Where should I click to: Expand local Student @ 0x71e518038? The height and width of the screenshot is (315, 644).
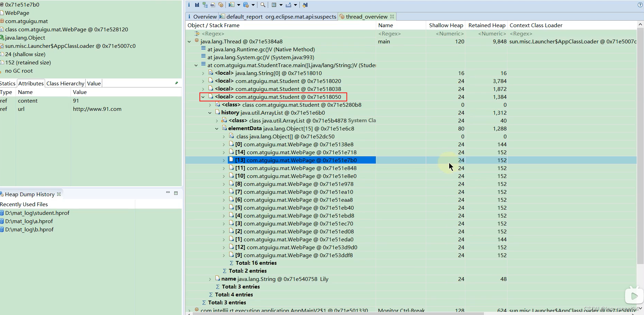[x=203, y=89]
